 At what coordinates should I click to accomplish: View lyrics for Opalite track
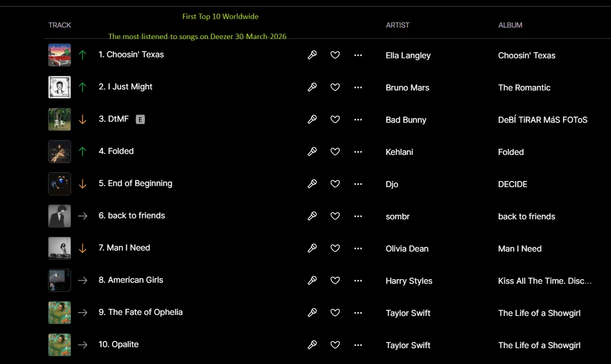[x=312, y=345]
